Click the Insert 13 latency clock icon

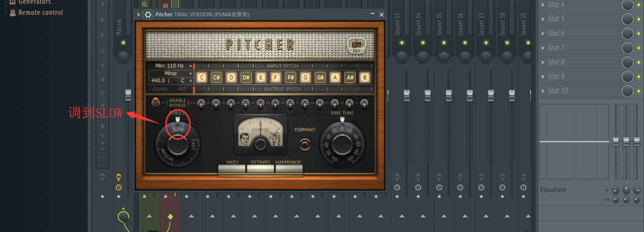397,187
